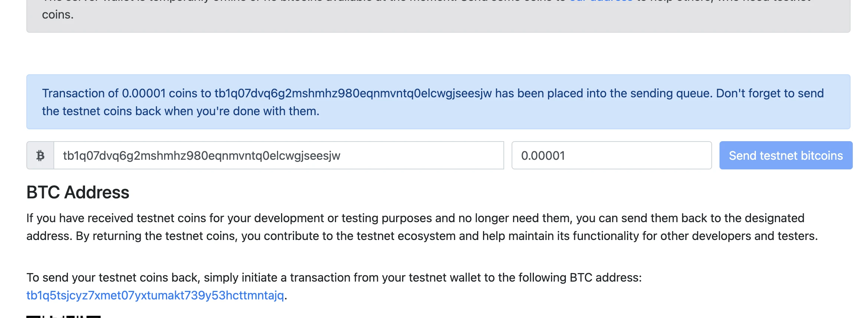This screenshot has height=318, width=868.
Task: Click "Transaction of 0.00001 coins" in the alert
Action: click(104, 93)
